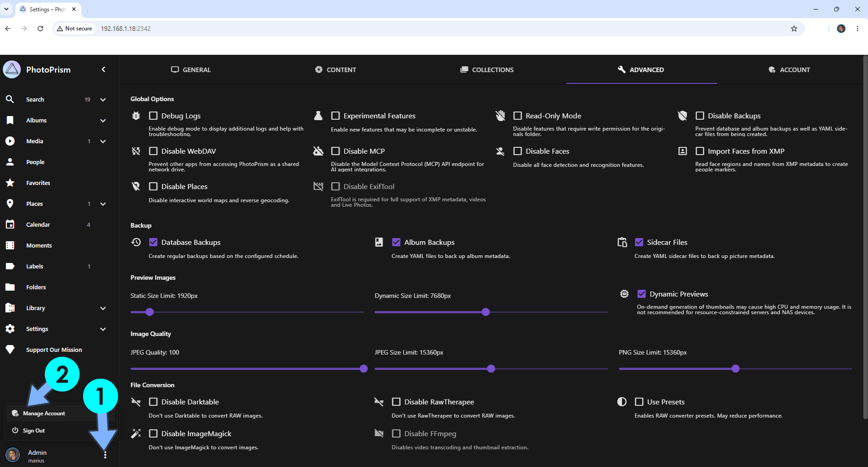
Task: Tick the Disable Darktable checkbox
Action: (153, 402)
